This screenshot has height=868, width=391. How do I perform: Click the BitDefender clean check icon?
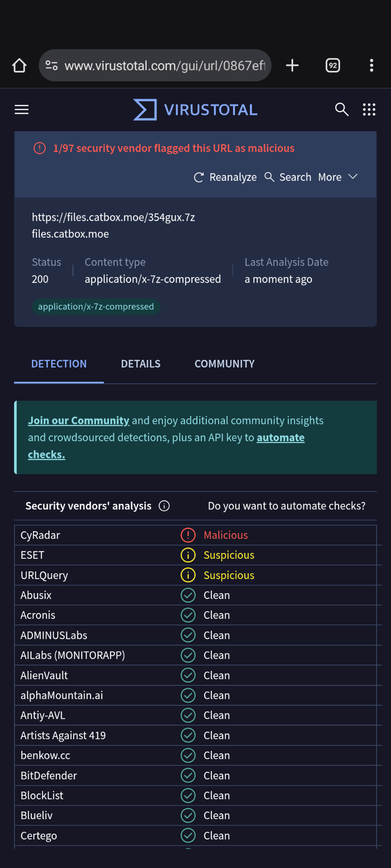pos(188,775)
